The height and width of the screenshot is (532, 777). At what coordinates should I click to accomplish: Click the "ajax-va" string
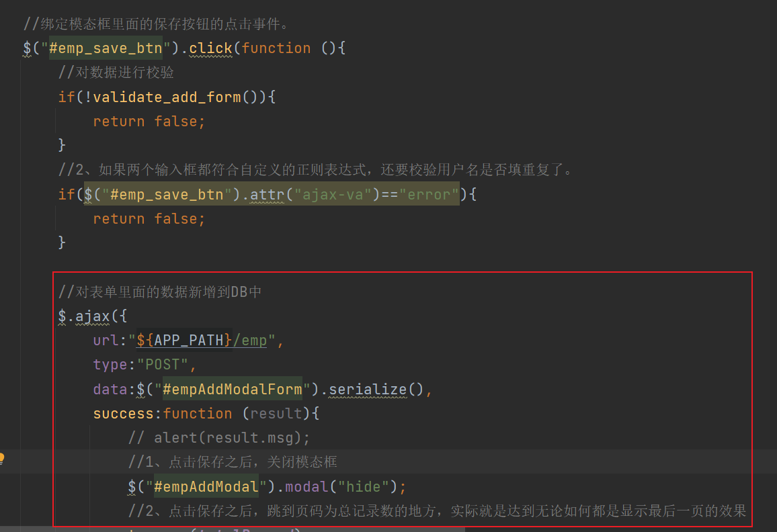pyautogui.click(x=333, y=194)
